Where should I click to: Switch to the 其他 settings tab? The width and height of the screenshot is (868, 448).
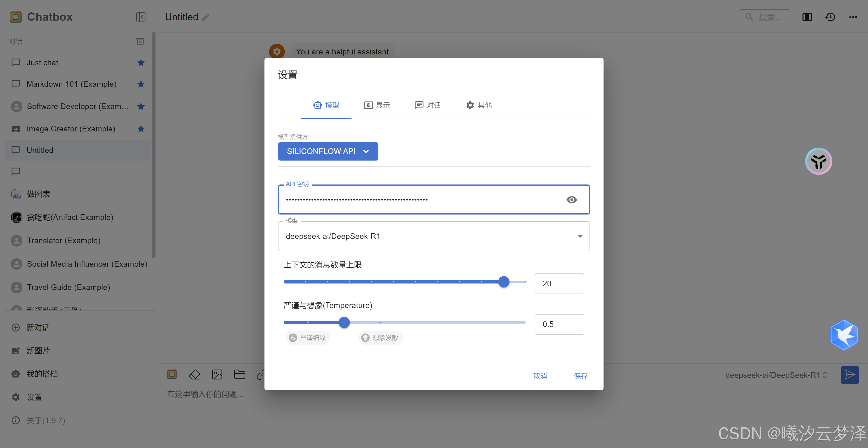click(479, 105)
